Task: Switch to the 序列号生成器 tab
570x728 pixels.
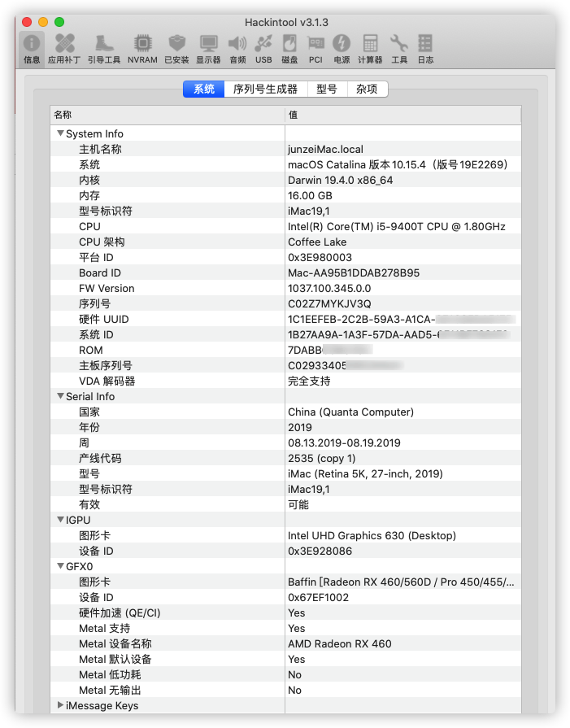Action: 266,89
